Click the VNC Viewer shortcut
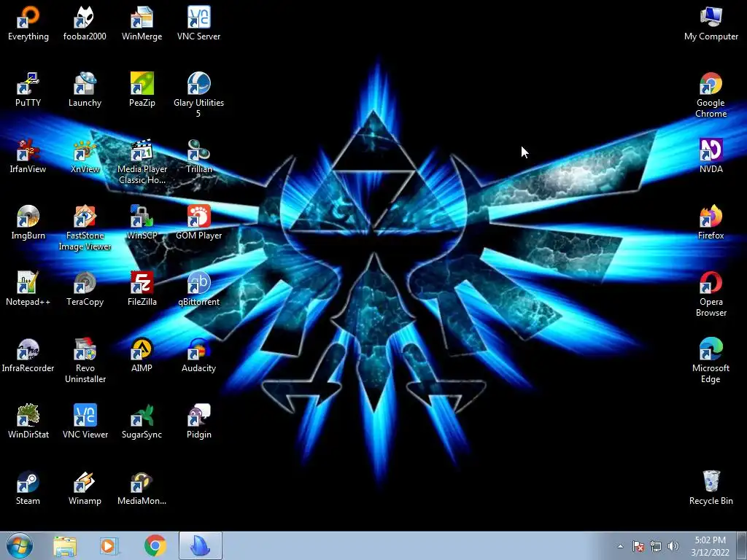Image resolution: width=747 pixels, height=560 pixels. [85, 421]
